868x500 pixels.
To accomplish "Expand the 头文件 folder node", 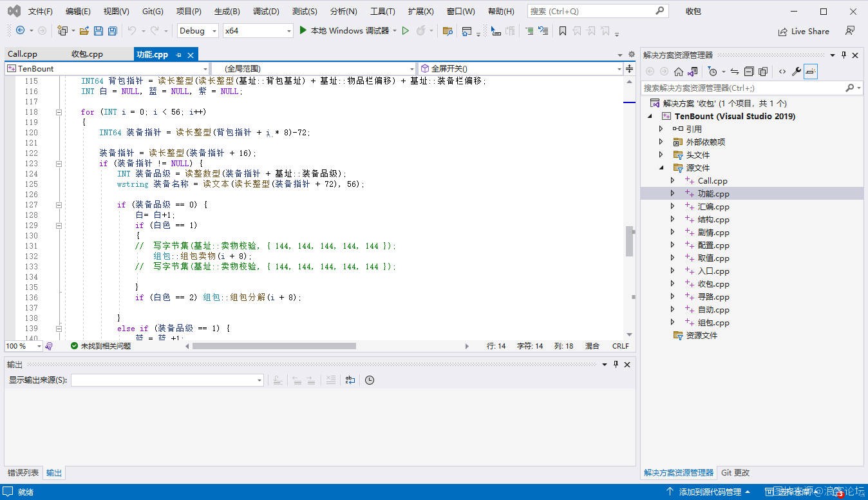I will click(661, 155).
